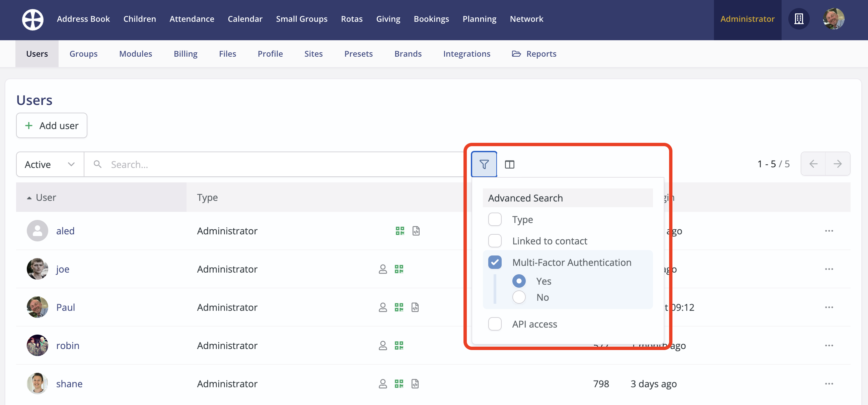Switch to the Groups tab
868x405 pixels.
83,54
